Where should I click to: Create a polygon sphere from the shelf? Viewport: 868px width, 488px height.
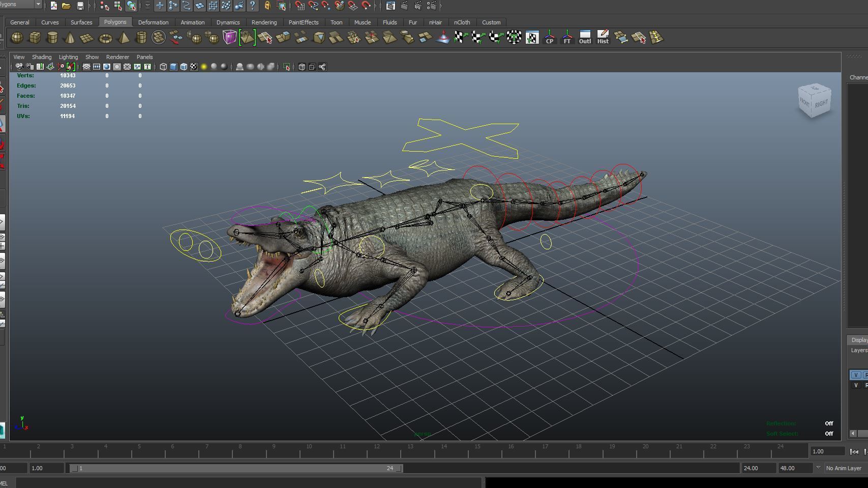tap(17, 38)
